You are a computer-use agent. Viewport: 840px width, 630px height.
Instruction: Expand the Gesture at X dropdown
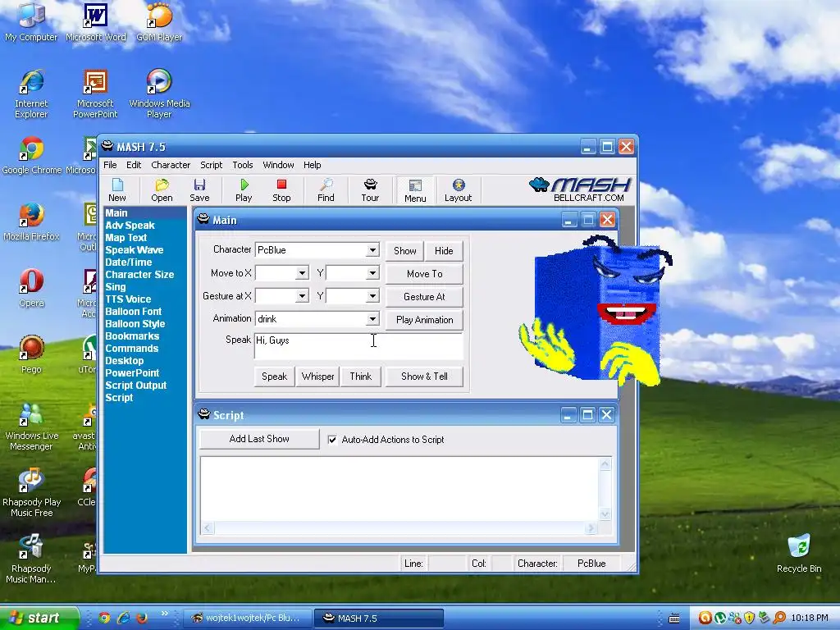[x=302, y=295]
